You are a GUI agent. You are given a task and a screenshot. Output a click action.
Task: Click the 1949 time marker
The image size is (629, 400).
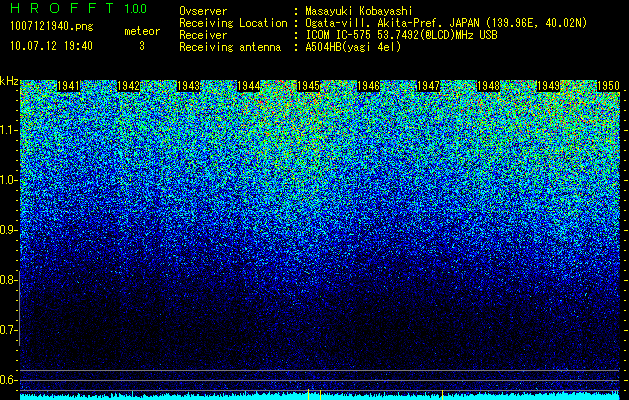click(548, 86)
